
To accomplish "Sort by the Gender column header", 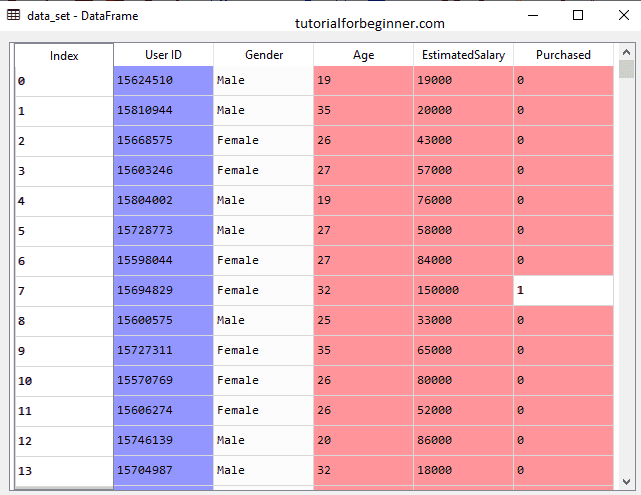I will click(x=264, y=55).
